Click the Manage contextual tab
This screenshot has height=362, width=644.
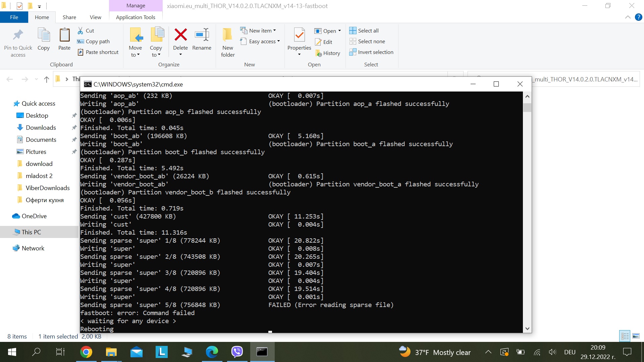point(136,6)
